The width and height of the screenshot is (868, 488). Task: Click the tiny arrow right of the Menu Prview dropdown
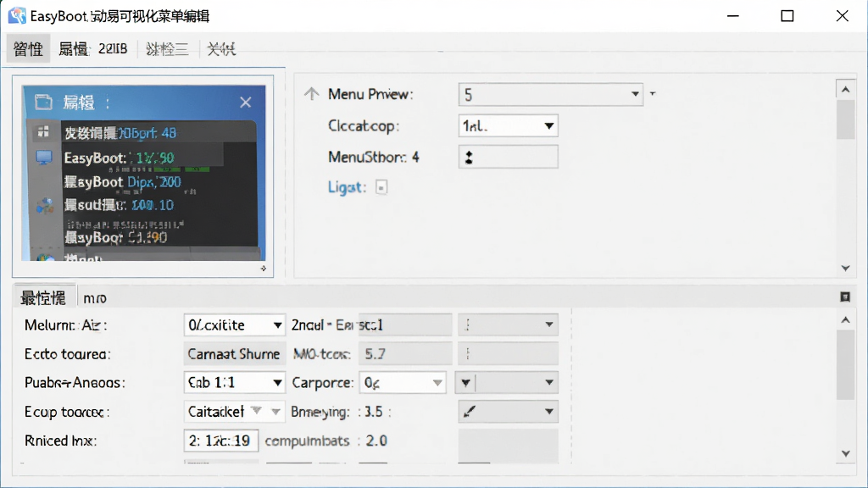[653, 93]
